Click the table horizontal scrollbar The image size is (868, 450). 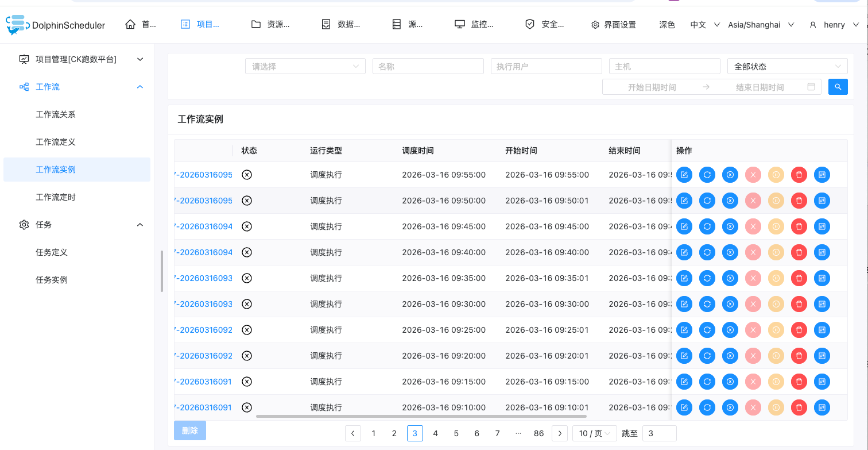click(421, 416)
